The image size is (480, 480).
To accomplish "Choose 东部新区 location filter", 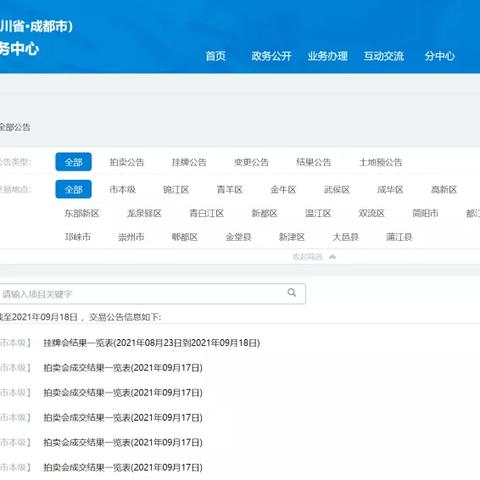I will pos(82,213).
